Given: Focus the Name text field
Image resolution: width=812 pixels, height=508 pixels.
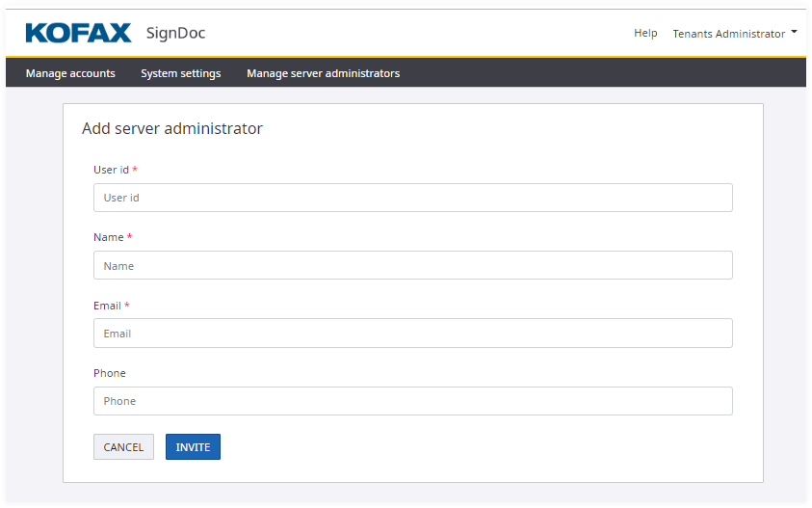Looking at the screenshot, I should point(412,265).
